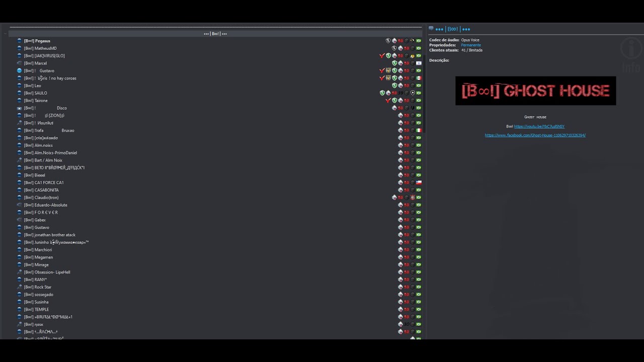644x362 pixels.
Task: Click Obsession- LipeHell's muted mic icon
Action: (x=20, y=272)
